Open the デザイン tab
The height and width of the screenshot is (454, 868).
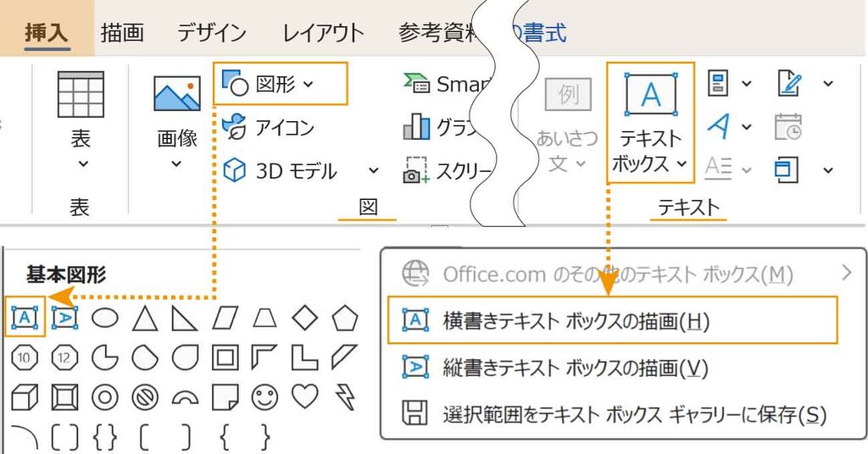click(x=211, y=32)
